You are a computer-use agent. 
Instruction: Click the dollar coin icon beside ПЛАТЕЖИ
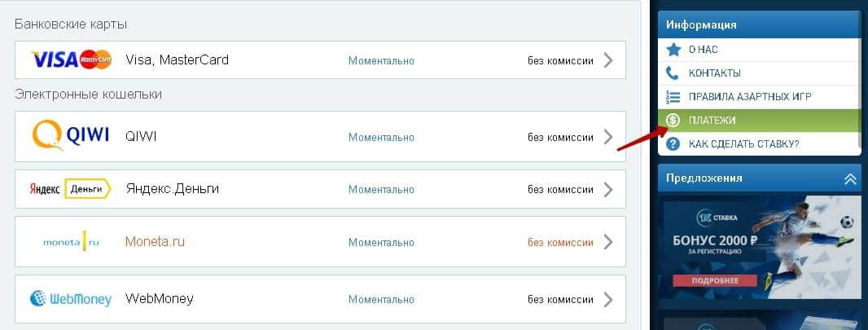673,121
